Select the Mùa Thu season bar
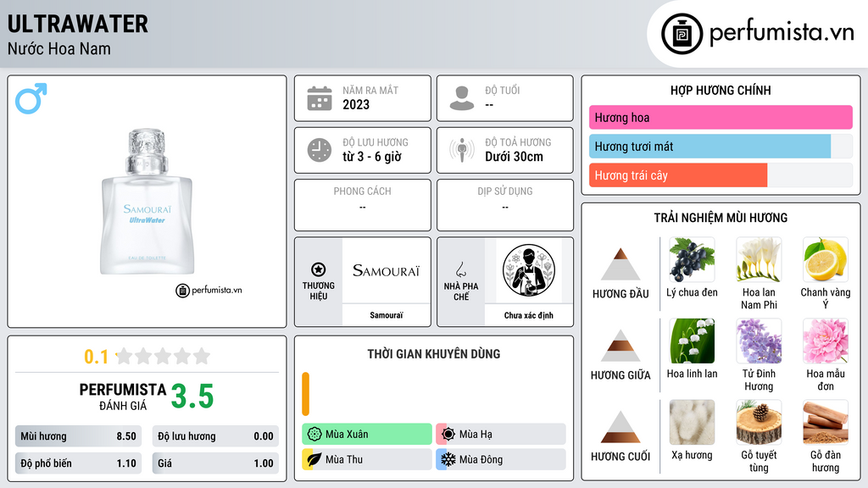868x488 pixels. point(367,459)
